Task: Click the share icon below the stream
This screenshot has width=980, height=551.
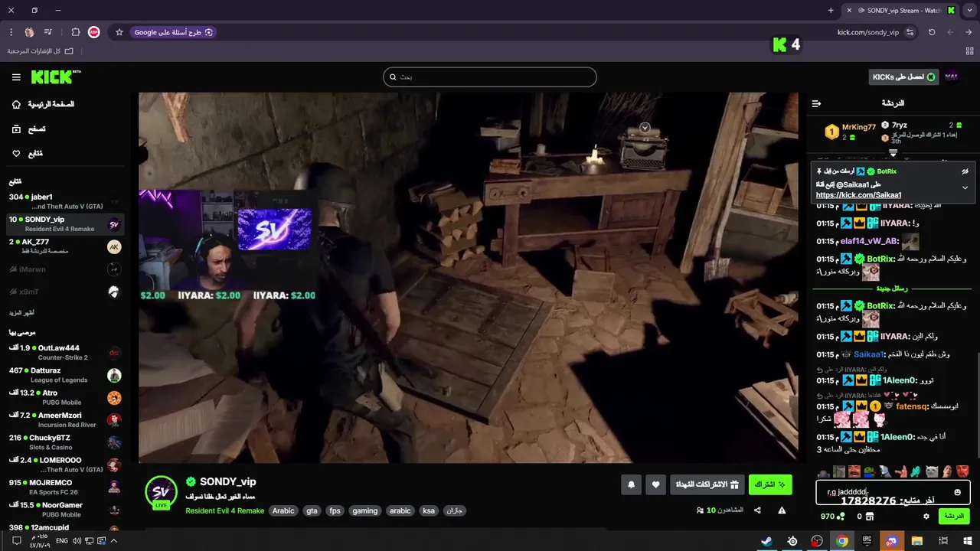Action: click(x=757, y=510)
